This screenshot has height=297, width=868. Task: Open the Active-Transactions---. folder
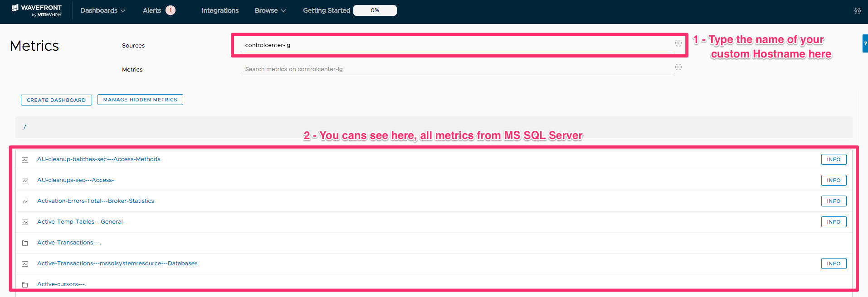[69, 243]
